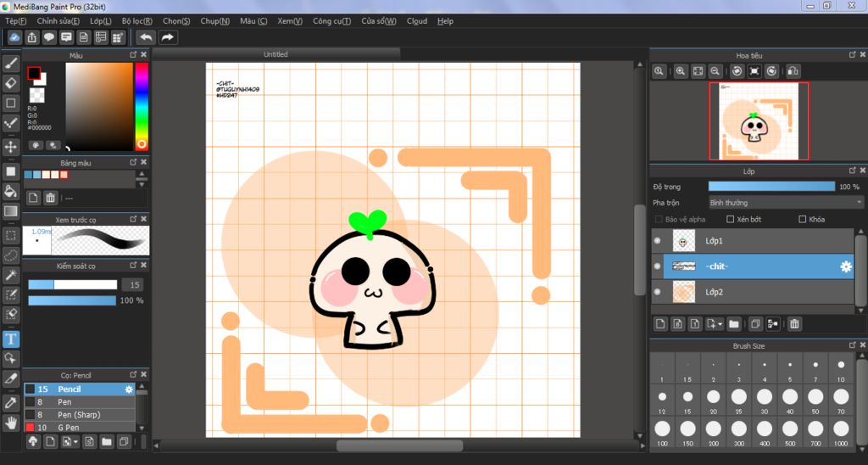Toggle visibility of layer Lớp1
The image size is (868, 465).
(657, 241)
